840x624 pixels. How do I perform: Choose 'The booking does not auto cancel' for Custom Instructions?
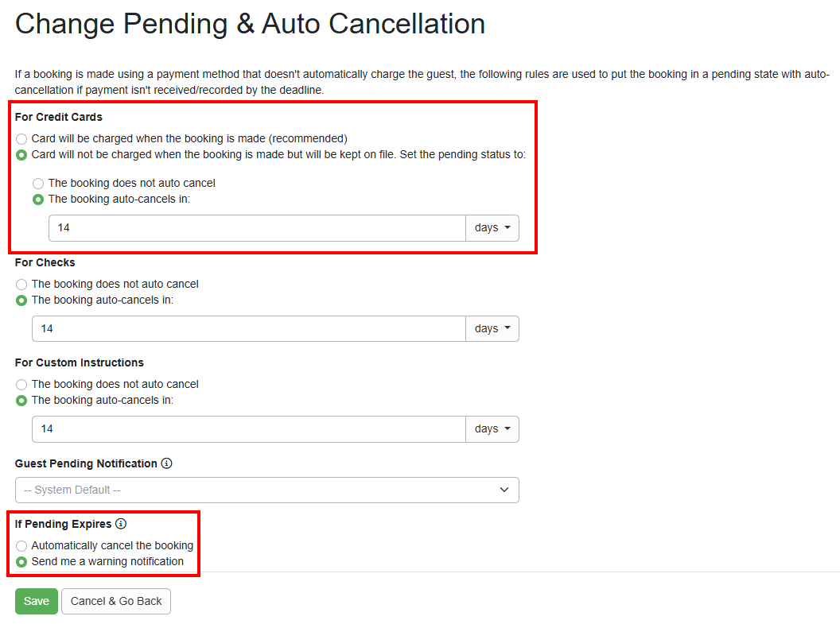tap(21, 384)
